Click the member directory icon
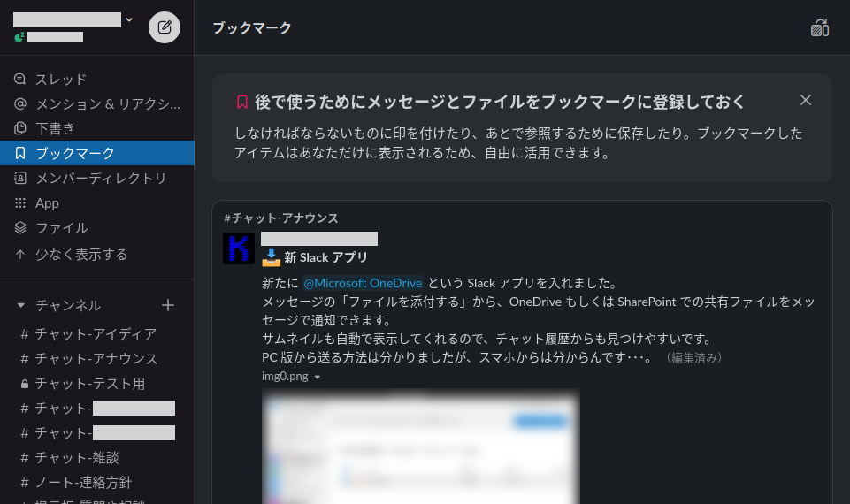This screenshot has height=504, width=850. point(20,179)
